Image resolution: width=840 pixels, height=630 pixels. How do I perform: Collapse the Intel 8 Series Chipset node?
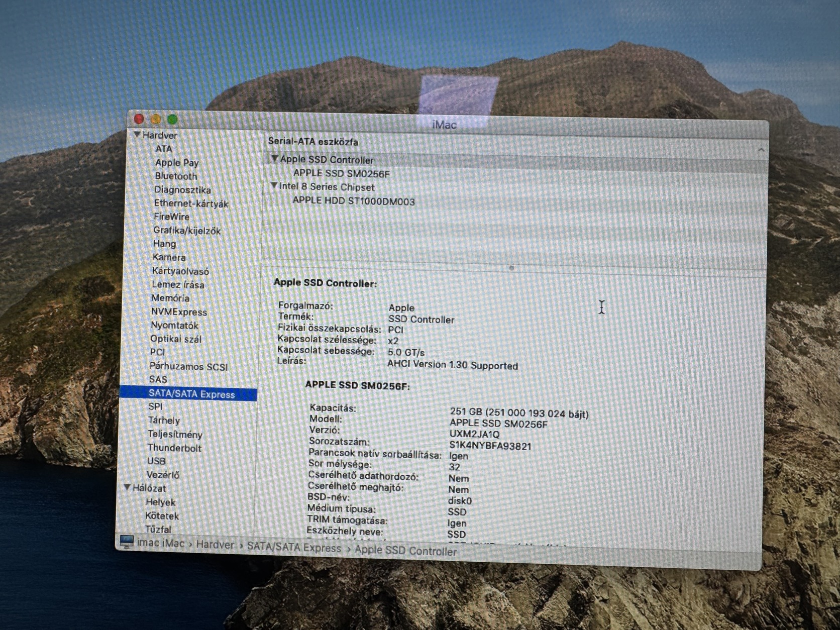tap(274, 186)
